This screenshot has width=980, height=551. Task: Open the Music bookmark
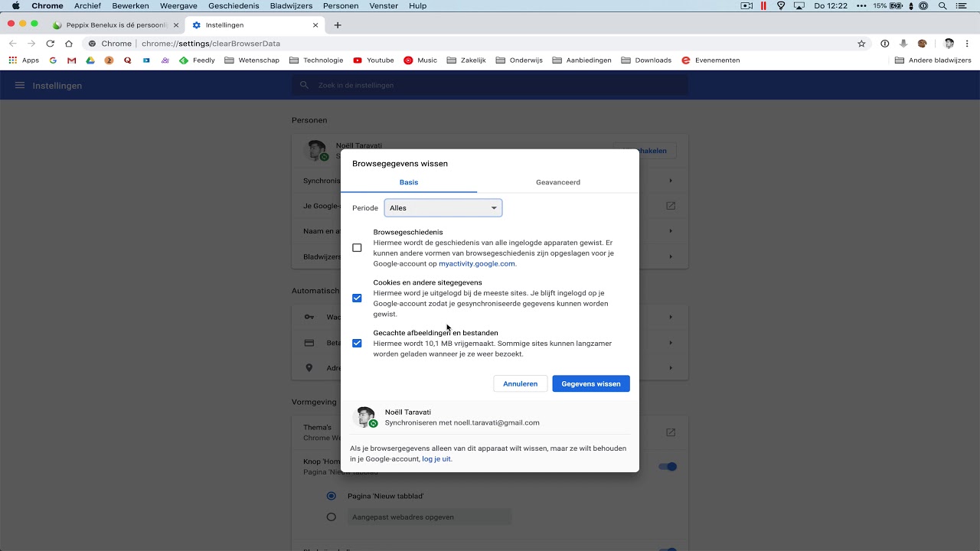coord(420,60)
